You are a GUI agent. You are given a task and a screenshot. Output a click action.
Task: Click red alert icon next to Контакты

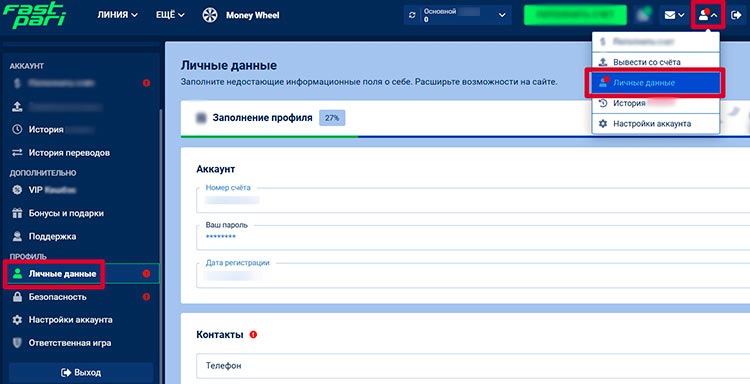(254, 335)
